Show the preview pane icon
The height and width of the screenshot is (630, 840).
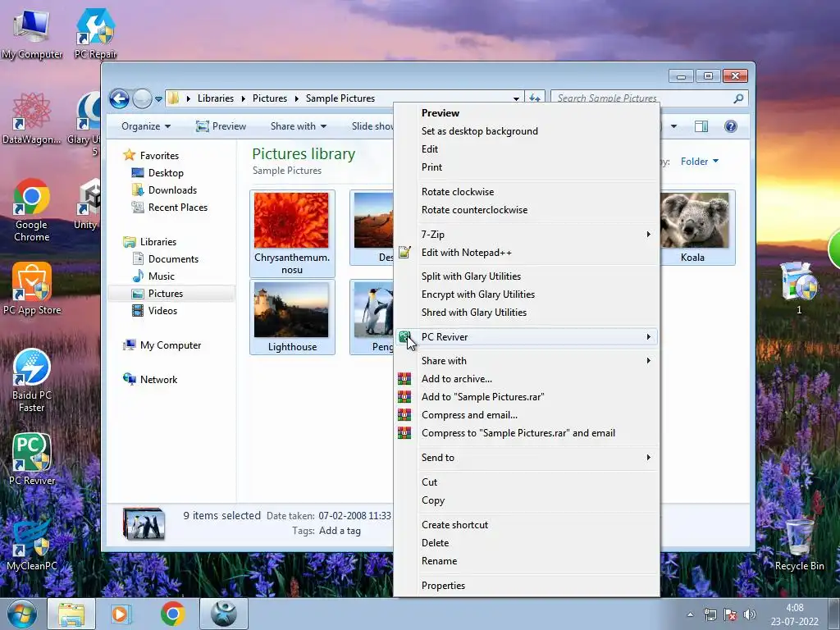[701, 126]
